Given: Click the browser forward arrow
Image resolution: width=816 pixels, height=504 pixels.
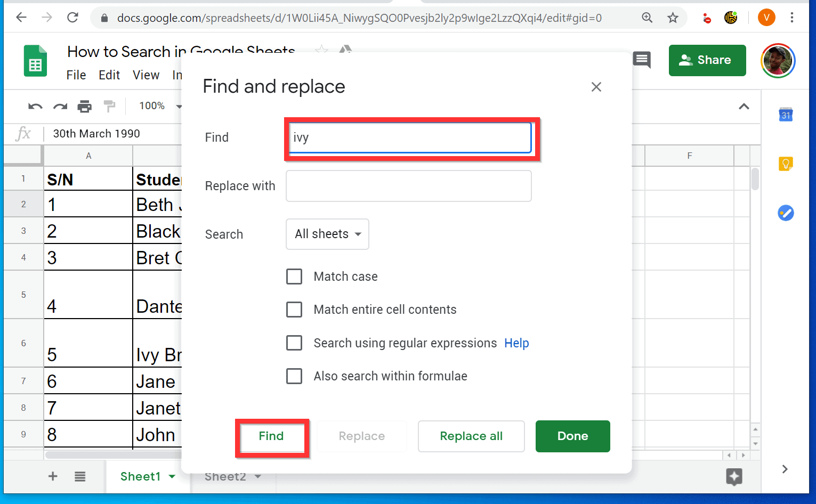Looking at the screenshot, I should coord(47,18).
